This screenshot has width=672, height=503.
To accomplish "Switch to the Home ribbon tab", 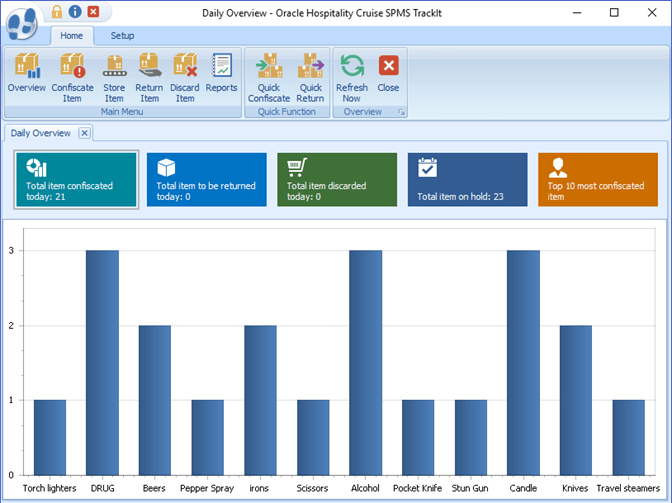I will (x=72, y=36).
